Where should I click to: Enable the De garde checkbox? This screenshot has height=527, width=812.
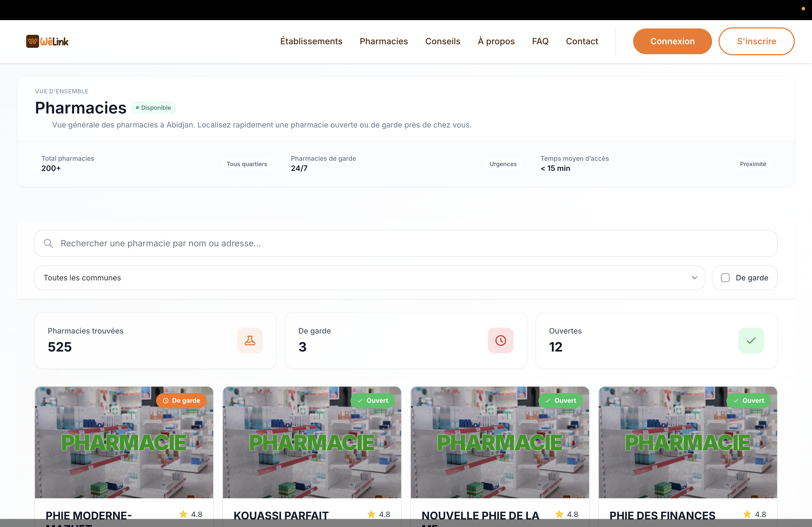[x=725, y=278]
